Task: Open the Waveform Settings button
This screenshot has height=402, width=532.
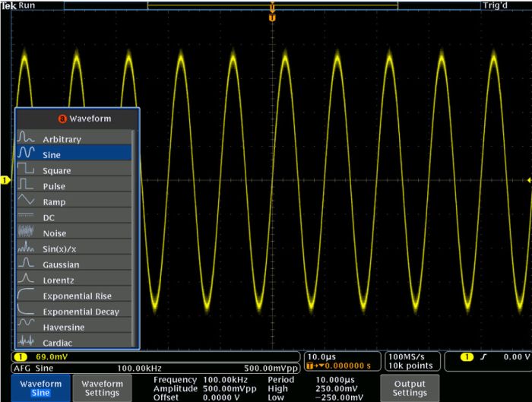Action: point(102,388)
